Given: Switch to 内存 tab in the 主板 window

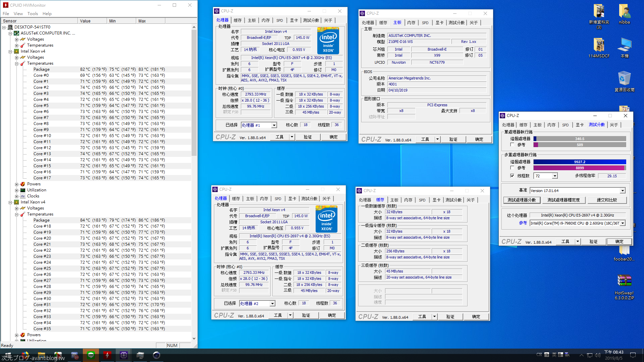Looking at the screenshot, I should pyautogui.click(x=411, y=23).
